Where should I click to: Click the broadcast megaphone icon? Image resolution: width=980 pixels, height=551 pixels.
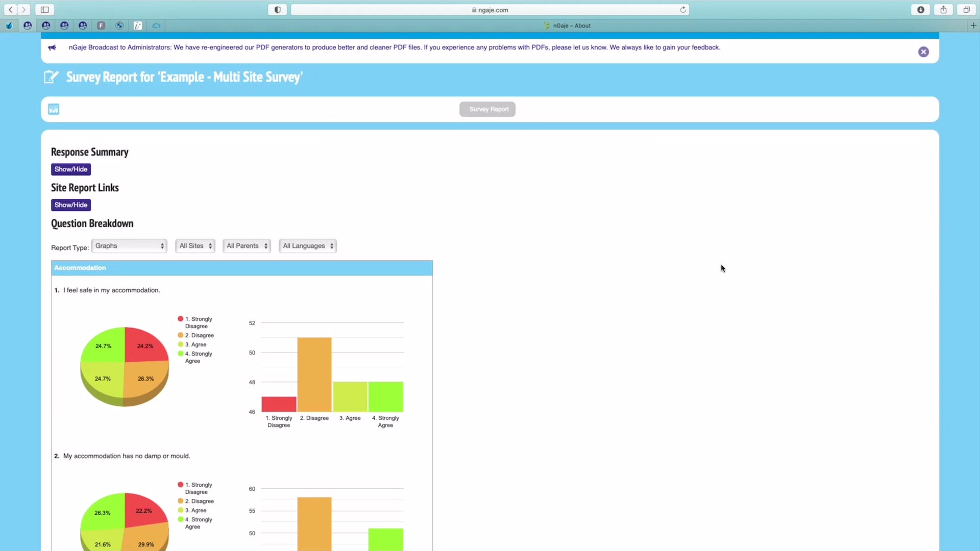[x=52, y=47]
